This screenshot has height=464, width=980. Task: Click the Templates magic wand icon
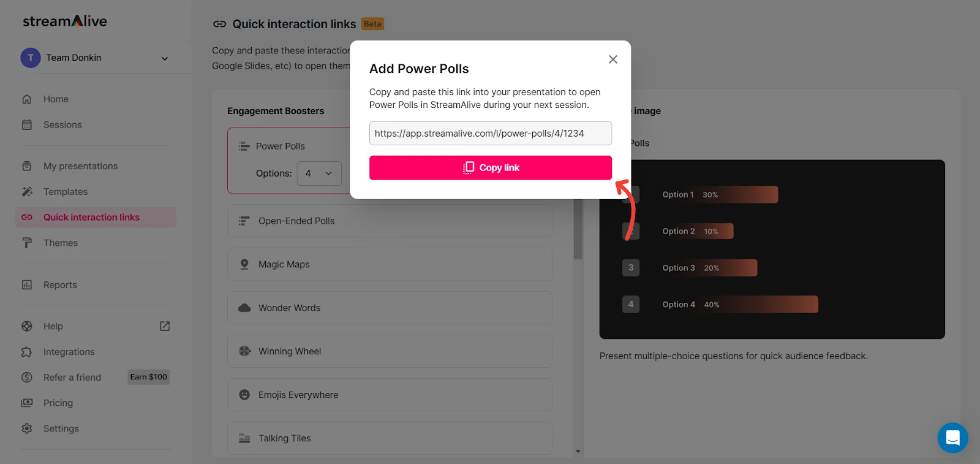27,192
